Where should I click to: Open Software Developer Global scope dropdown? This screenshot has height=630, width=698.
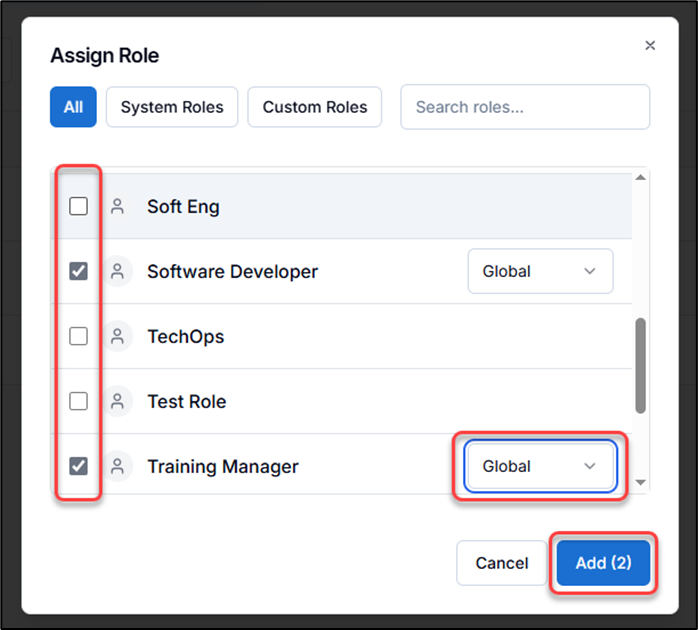click(540, 271)
